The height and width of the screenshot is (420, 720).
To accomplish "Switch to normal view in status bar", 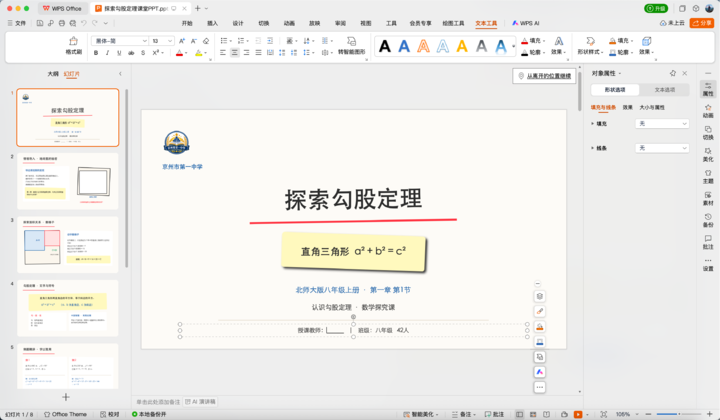I will [519, 414].
